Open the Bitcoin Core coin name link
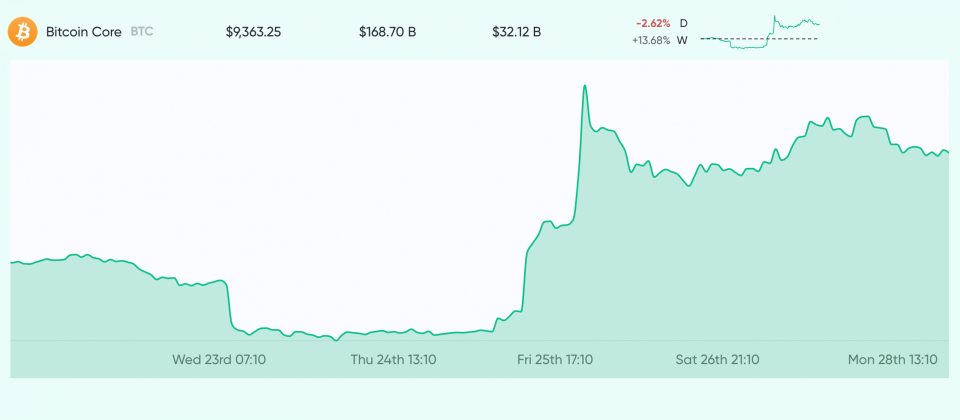 click(x=84, y=32)
